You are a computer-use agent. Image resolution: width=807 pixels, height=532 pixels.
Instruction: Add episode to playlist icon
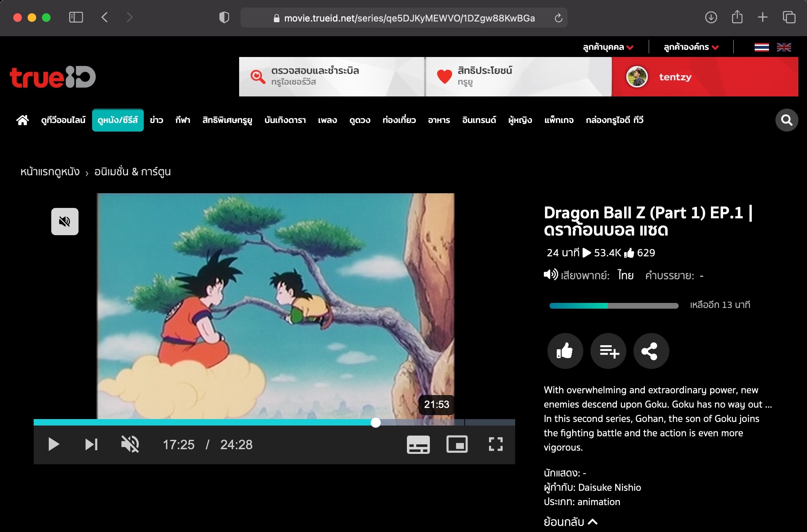pos(608,351)
